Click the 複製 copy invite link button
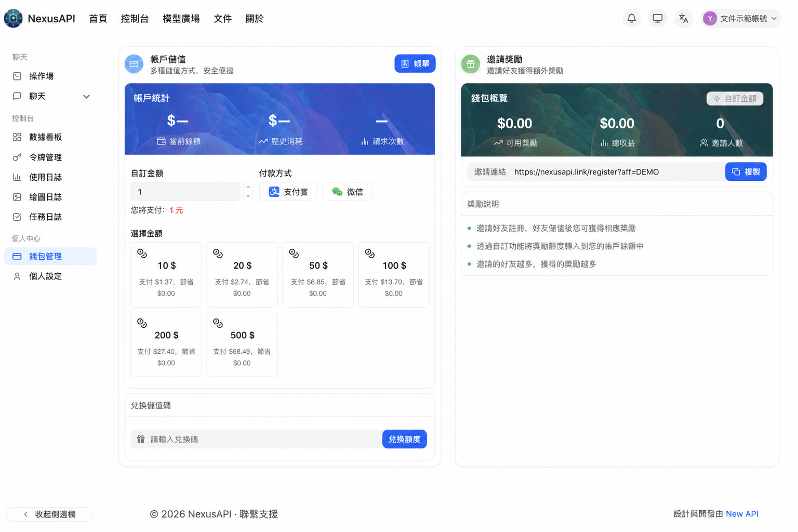The image size is (798, 532). tap(746, 172)
